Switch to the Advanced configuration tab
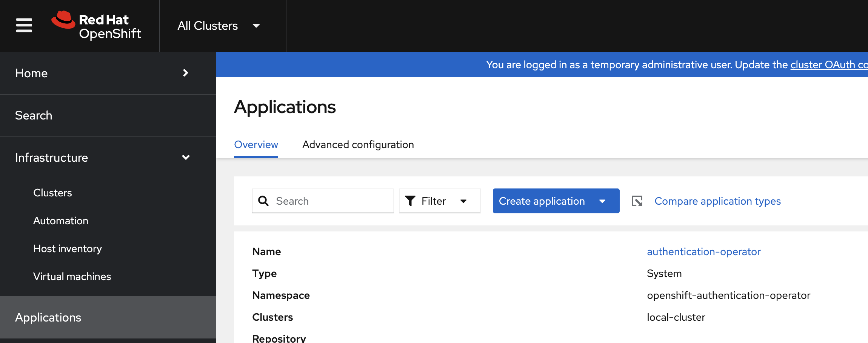Viewport: 868px width, 343px height. click(358, 145)
